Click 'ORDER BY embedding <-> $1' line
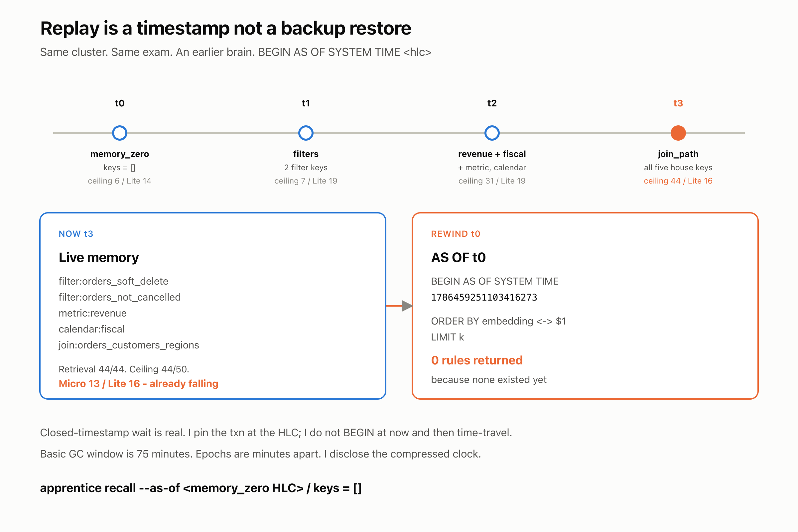 (x=498, y=321)
